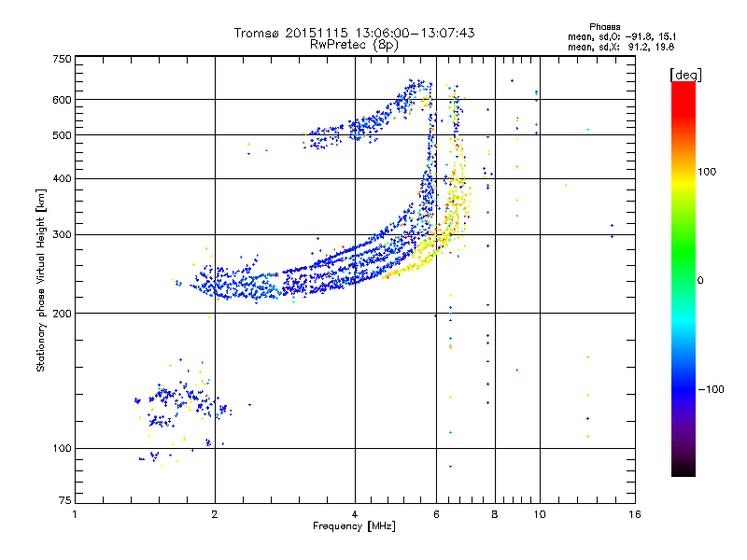Click the 'mean, sd,O: -91.8, 15.1' statistic
Image resolution: width=747 pixels, height=560 pixels.
621,36
